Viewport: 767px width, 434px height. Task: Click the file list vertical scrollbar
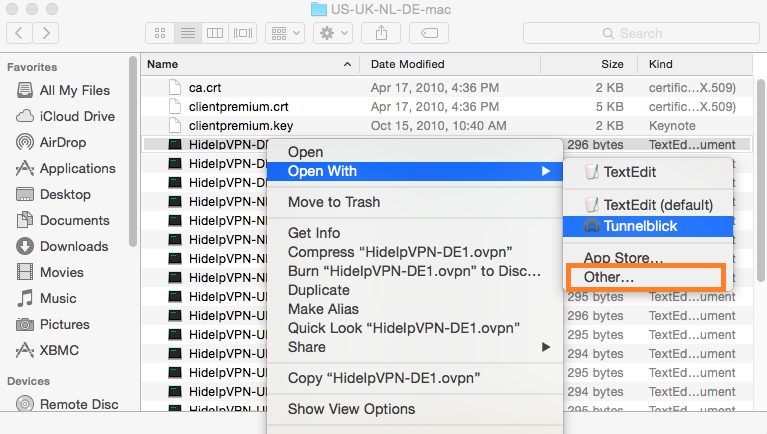tap(761, 180)
